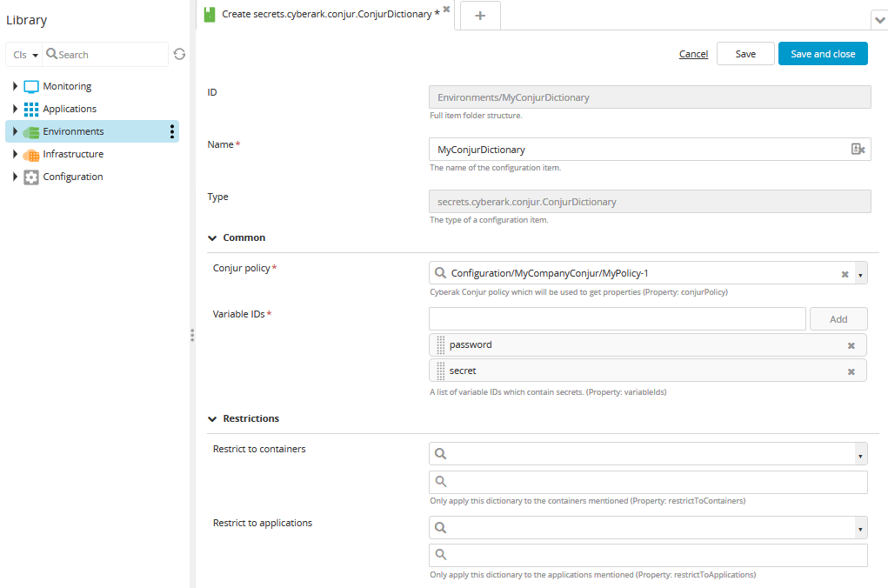Click the icon inside the Name field
Viewport: 888px width, 588px height.
858,150
